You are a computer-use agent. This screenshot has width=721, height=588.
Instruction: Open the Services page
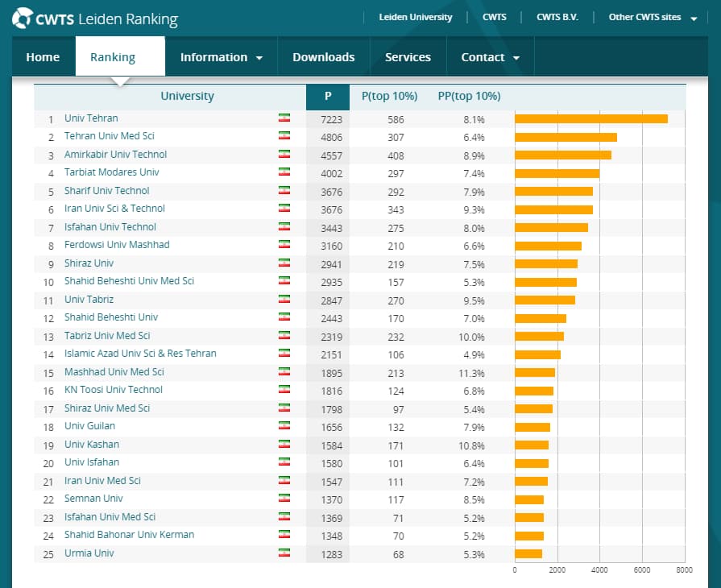click(x=408, y=57)
